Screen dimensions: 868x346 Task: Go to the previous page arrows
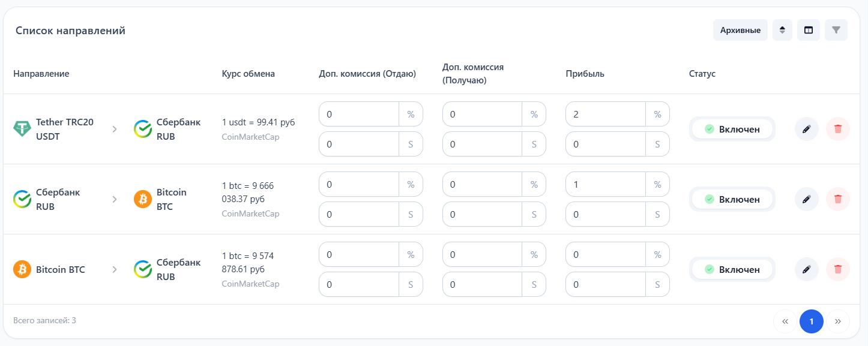click(785, 322)
